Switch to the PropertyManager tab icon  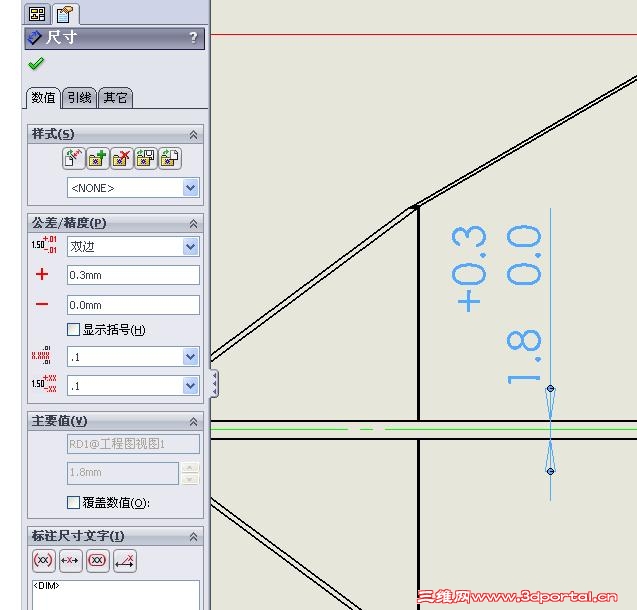65,14
